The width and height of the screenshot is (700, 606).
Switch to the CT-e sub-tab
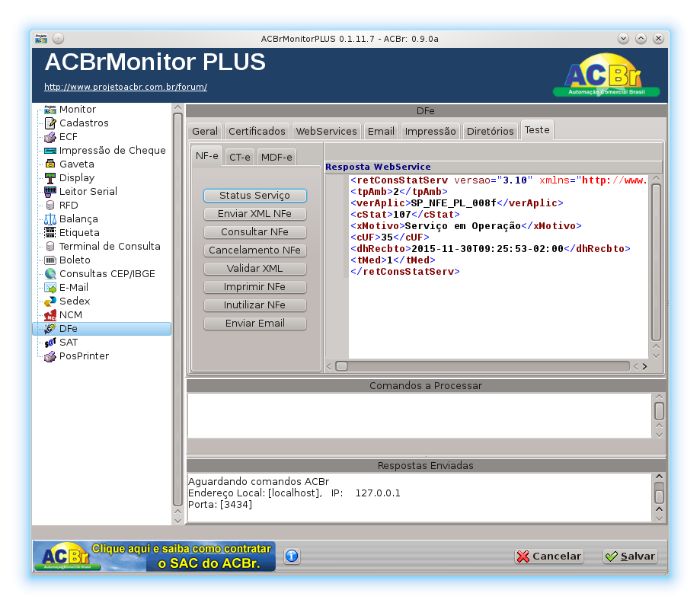coord(240,157)
